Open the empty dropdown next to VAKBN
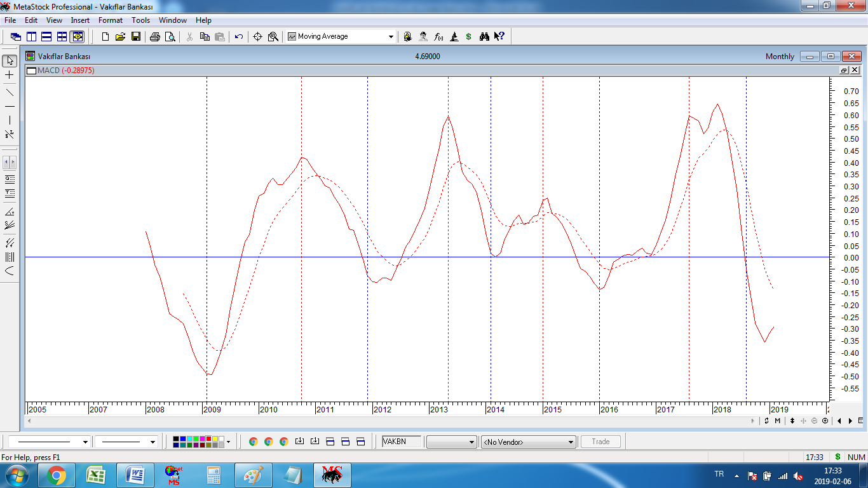 [452, 442]
